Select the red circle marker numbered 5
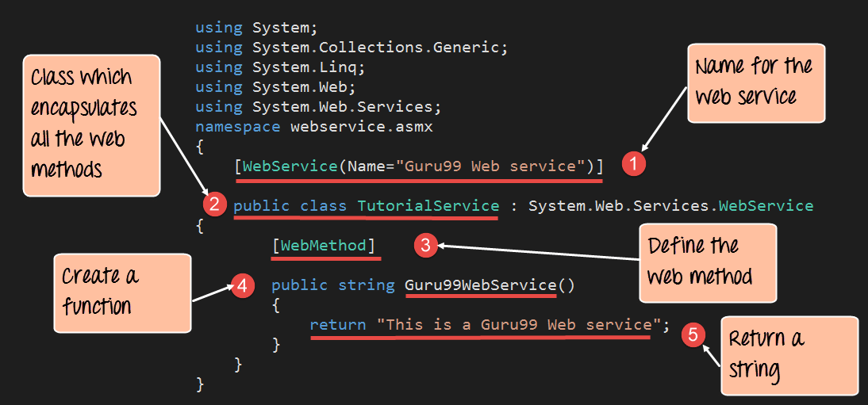Screen dimensions: 868x405 click(693, 334)
